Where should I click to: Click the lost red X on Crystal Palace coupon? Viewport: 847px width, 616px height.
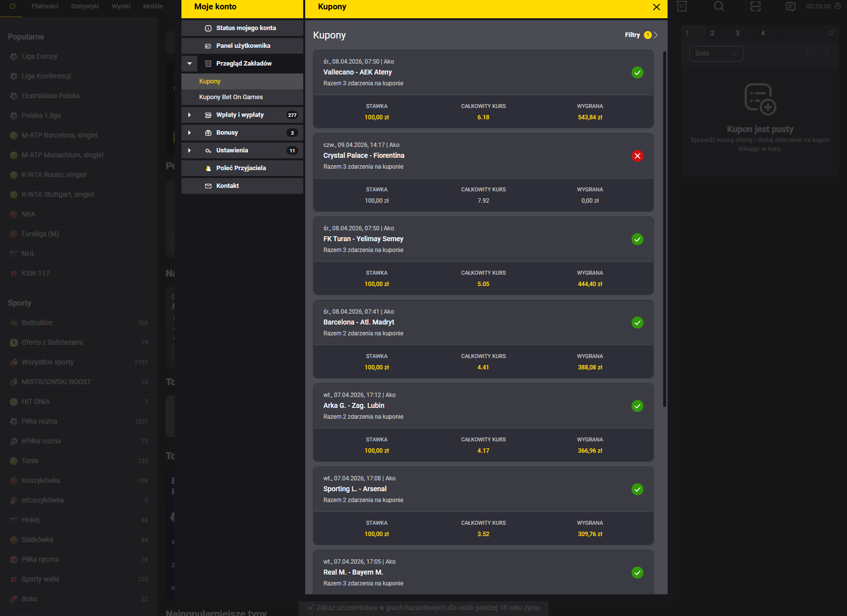pyautogui.click(x=637, y=156)
